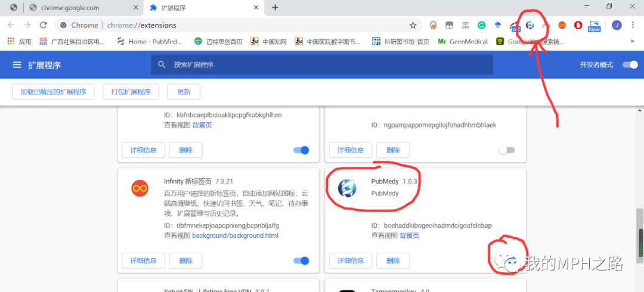This screenshot has width=644, height=292.
Task: Click the gray link-shaped extension icon
Action: pos(546,26)
